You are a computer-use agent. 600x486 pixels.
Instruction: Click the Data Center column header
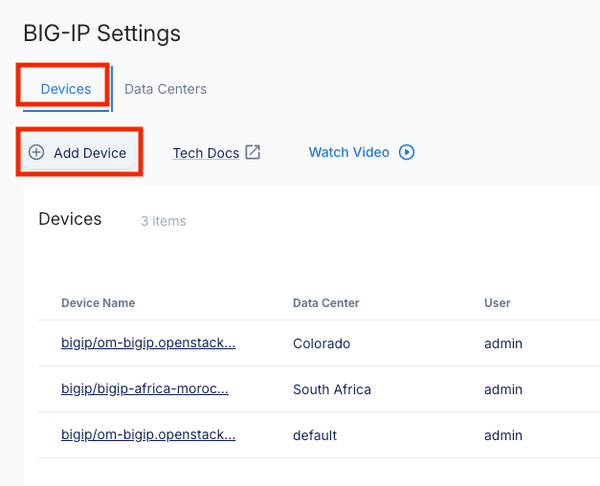tap(326, 303)
